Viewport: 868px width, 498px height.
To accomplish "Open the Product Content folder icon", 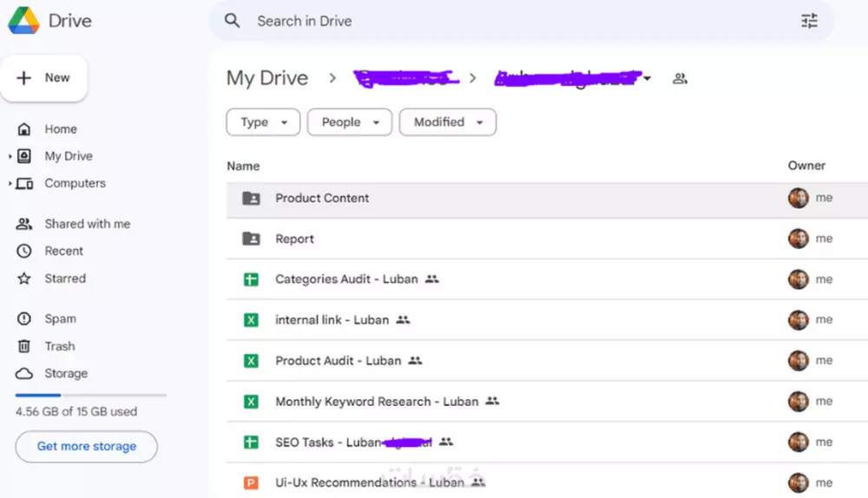I will [x=251, y=198].
